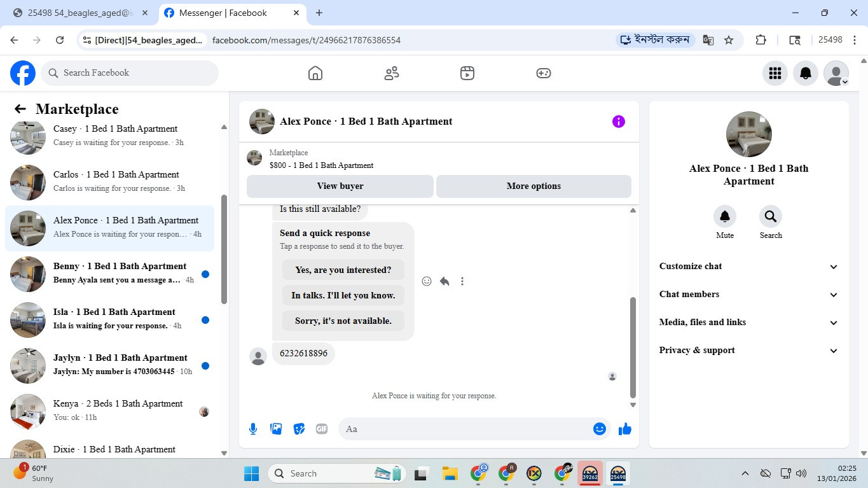Image resolution: width=868 pixels, height=488 pixels.
Task: Click the chat messages scrollbar
Action: click(x=633, y=347)
